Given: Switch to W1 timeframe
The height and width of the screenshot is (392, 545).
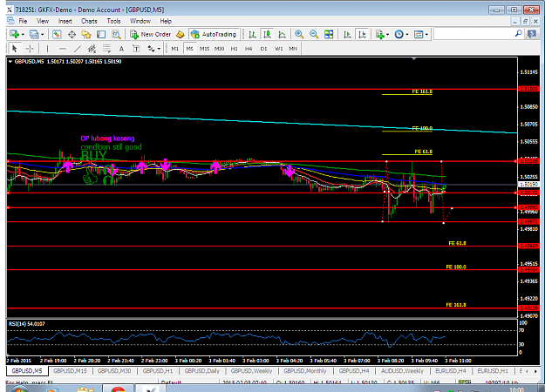Looking at the screenshot, I should coord(279,49).
